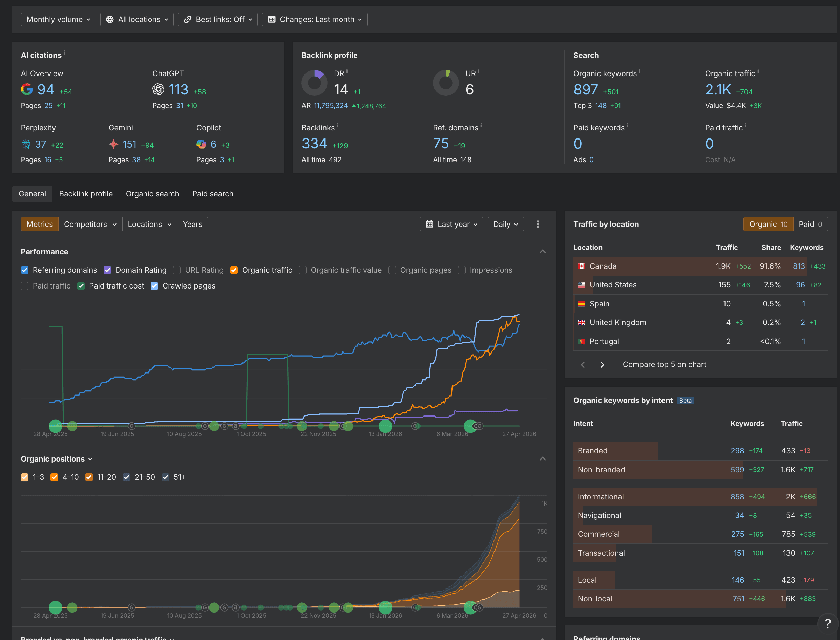Open the Last year date range dropdown
Viewport: 840px width, 640px height.
[x=451, y=225]
